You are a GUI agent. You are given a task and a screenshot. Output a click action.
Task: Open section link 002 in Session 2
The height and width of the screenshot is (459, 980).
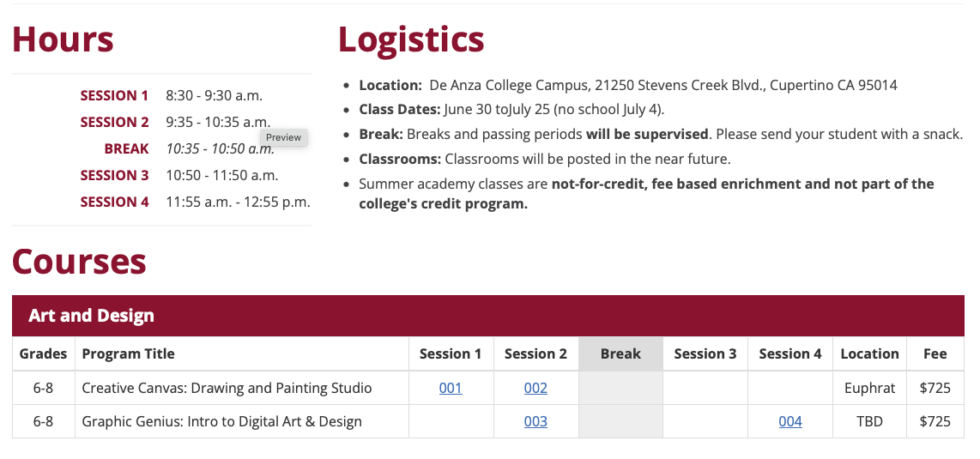pos(535,388)
